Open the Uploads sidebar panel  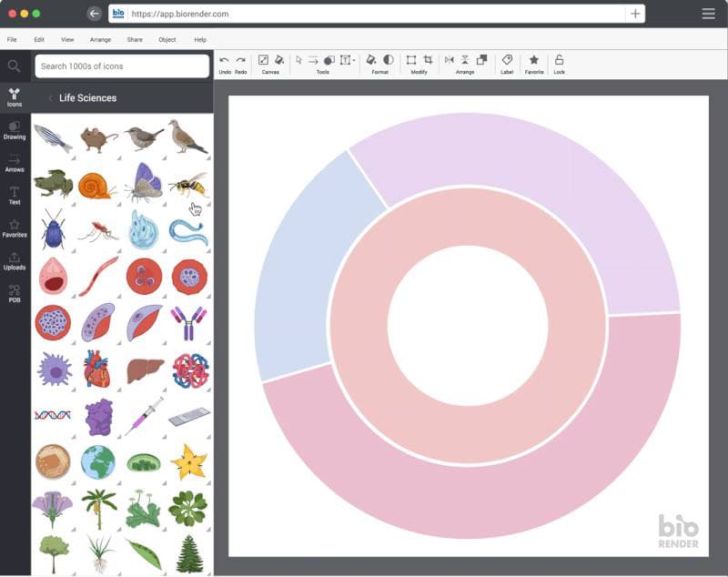click(15, 261)
